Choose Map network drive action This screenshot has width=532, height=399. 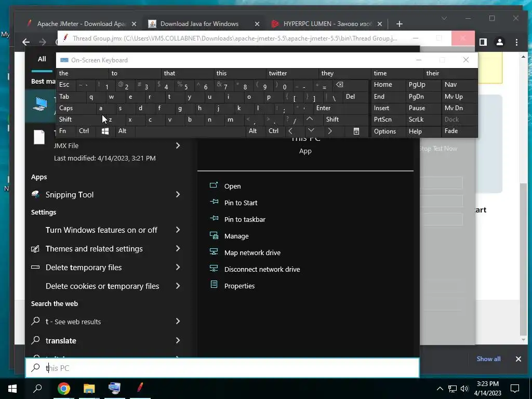[252, 253]
